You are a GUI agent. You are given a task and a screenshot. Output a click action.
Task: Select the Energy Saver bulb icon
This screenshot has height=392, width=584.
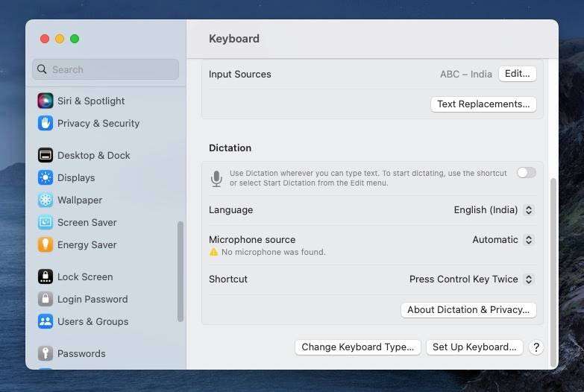45,244
